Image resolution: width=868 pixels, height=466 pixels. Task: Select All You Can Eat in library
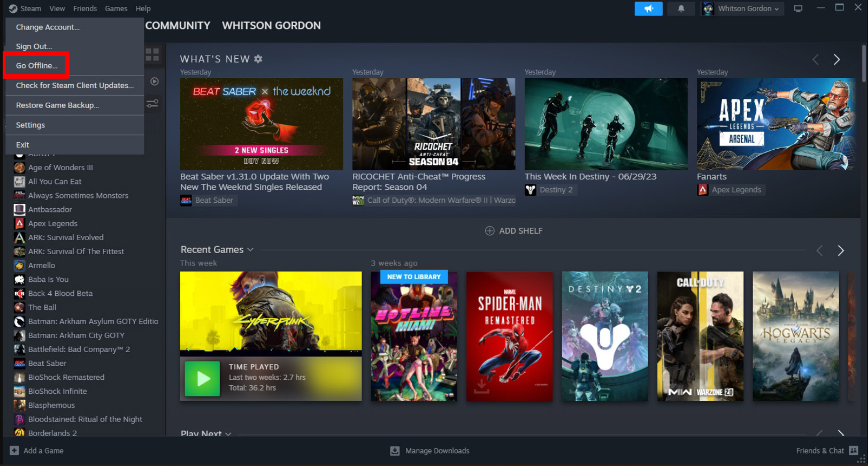(55, 181)
